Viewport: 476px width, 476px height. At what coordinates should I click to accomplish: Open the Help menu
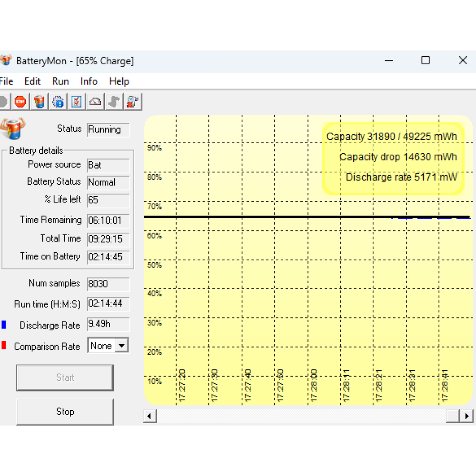[119, 81]
